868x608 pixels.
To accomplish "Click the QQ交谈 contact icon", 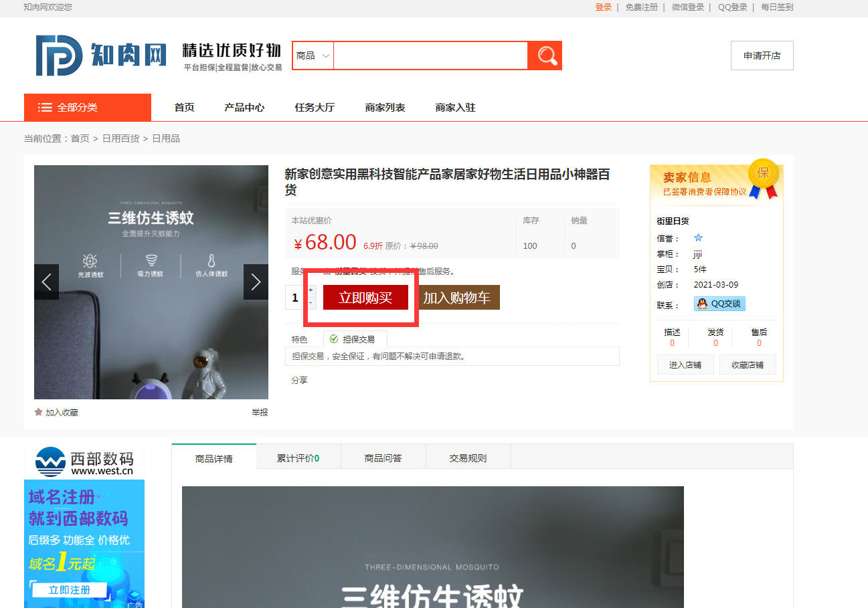I will pos(719,304).
